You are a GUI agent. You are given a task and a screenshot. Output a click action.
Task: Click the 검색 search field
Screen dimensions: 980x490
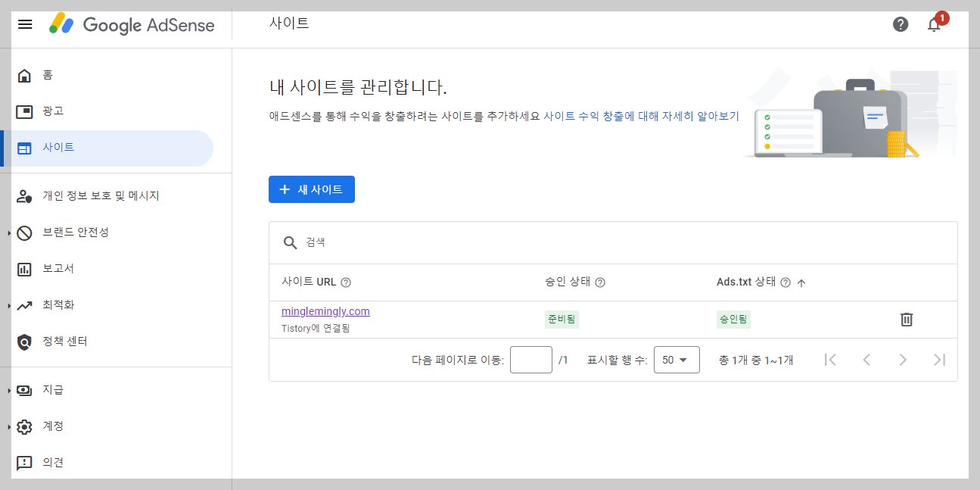coord(613,242)
